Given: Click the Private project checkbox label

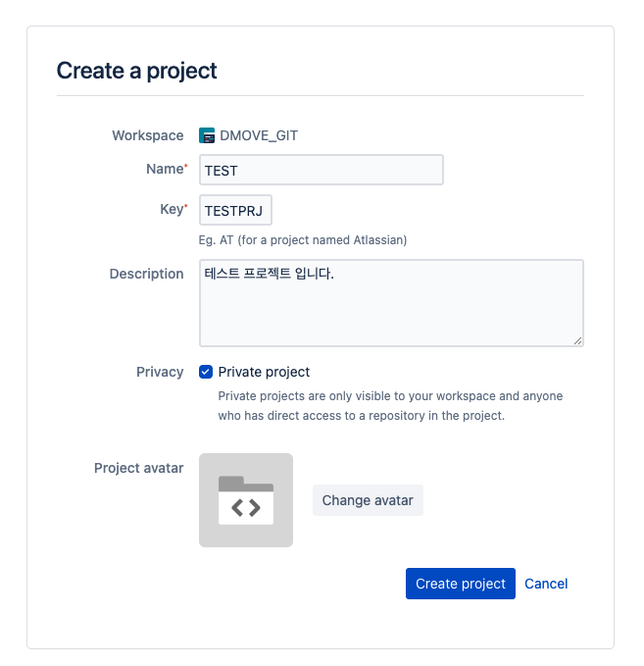Looking at the screenshot, I should point(264,372).
